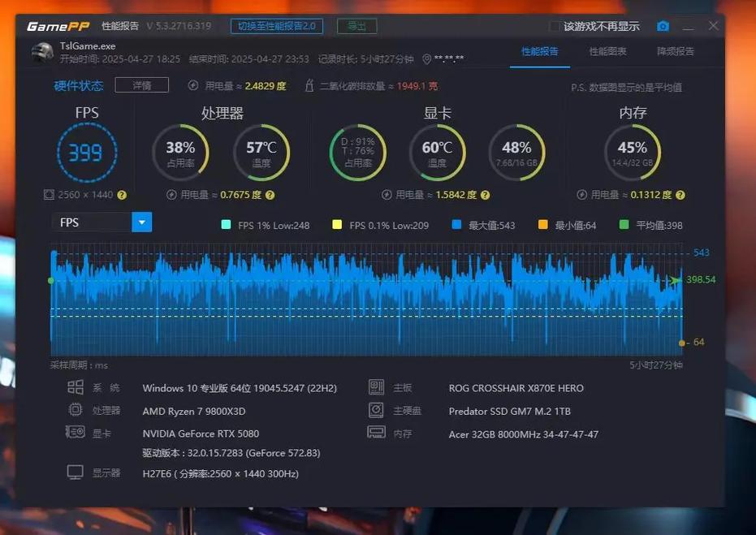Open the FPS chart metric dropdown arrow

point(141,222)
